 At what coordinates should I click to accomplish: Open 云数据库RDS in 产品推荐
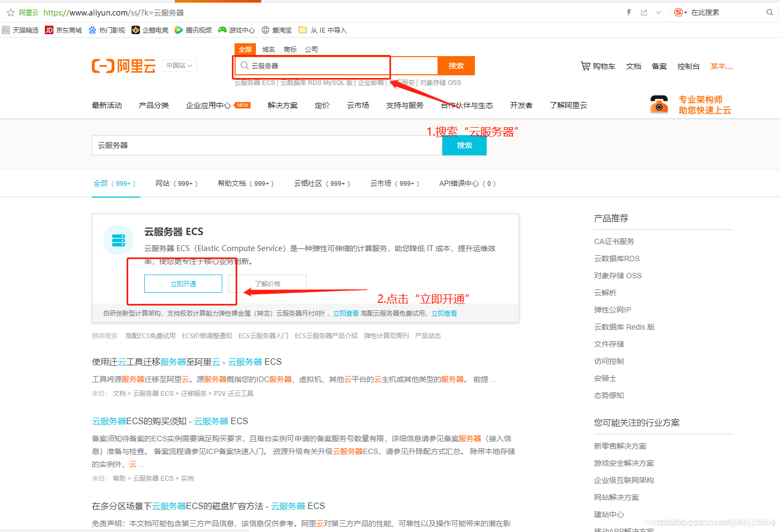(x=617, y=259)
